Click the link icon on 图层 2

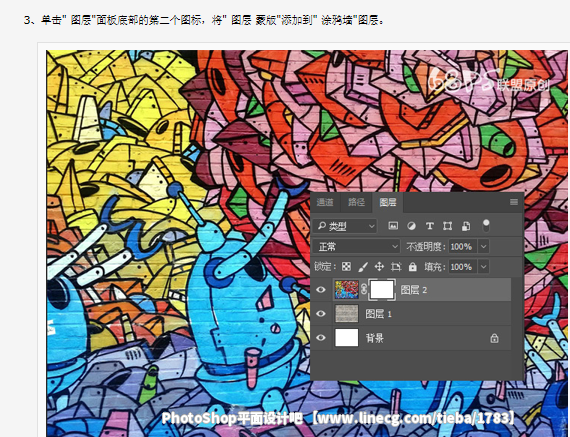364,290
